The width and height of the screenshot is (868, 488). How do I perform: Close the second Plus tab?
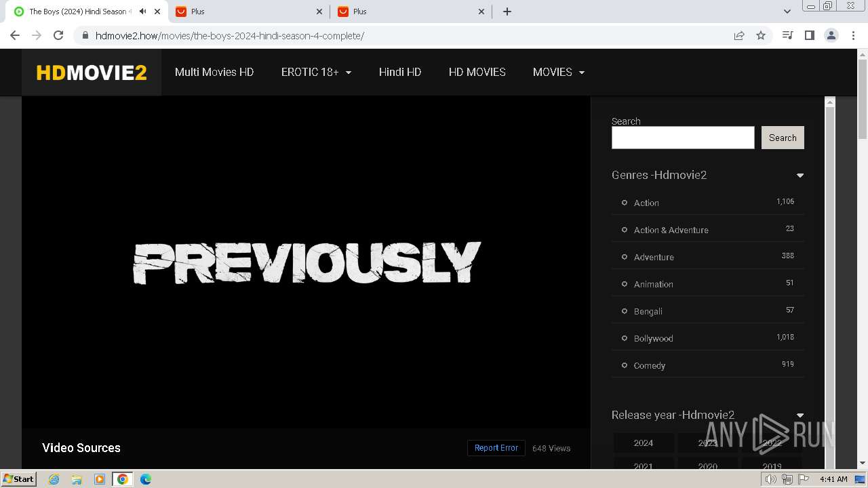coord(482,12)
